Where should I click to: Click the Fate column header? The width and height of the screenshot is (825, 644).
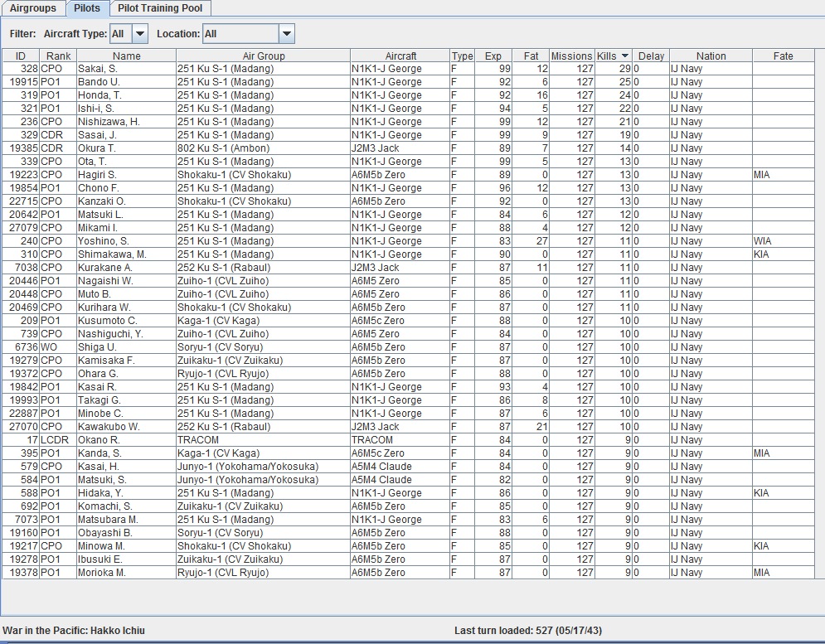(x=783, y=56)
